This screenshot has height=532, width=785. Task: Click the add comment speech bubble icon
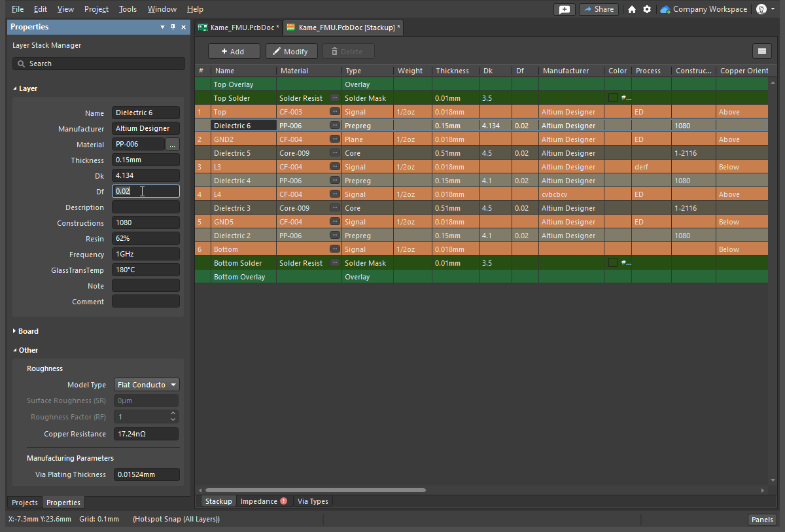pos(564,9)
